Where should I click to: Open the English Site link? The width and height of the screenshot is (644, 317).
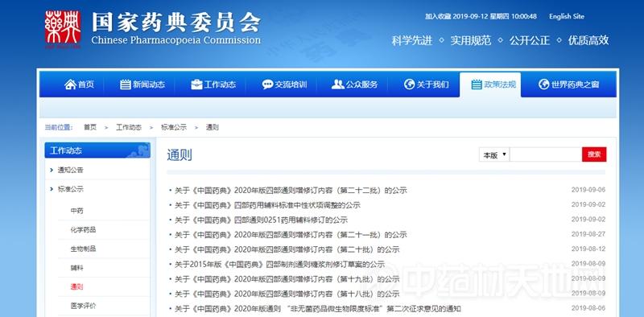567,16
